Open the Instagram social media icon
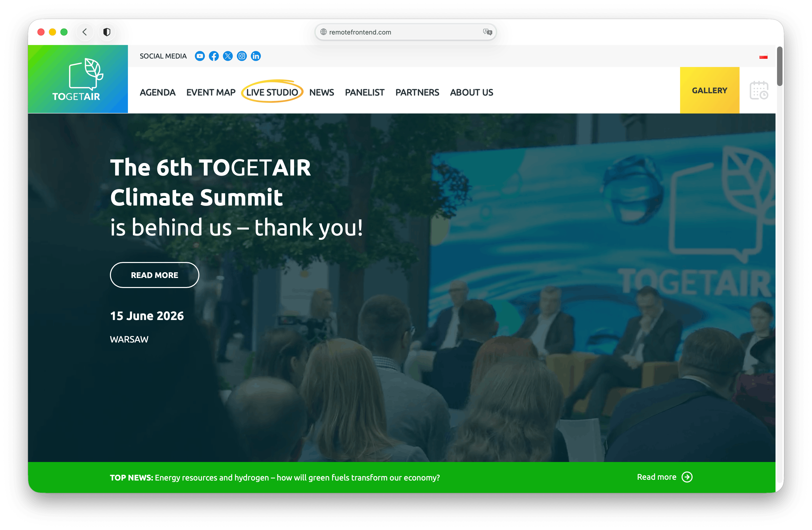812x530 pixels. click(242, 56)
